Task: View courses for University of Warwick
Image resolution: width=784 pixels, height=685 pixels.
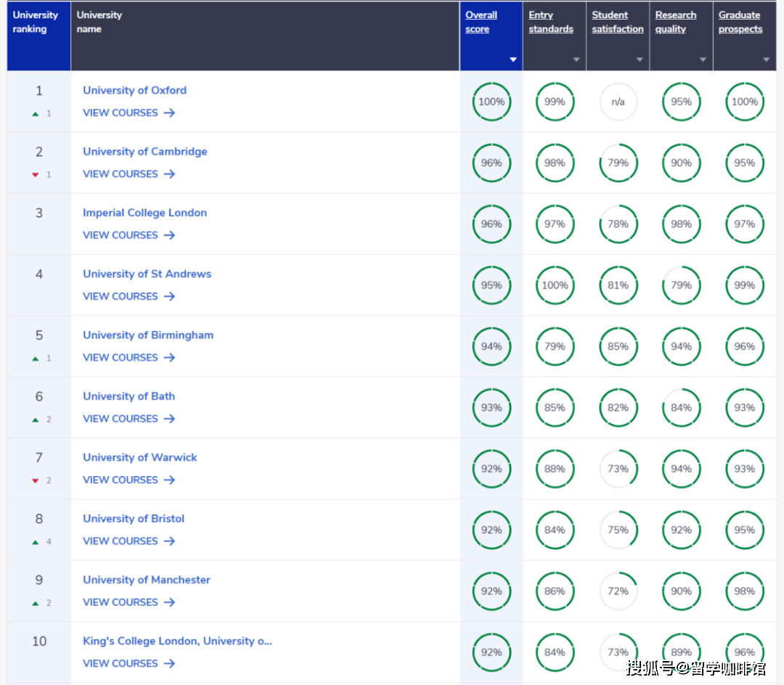Action: [x=129, y=480]
